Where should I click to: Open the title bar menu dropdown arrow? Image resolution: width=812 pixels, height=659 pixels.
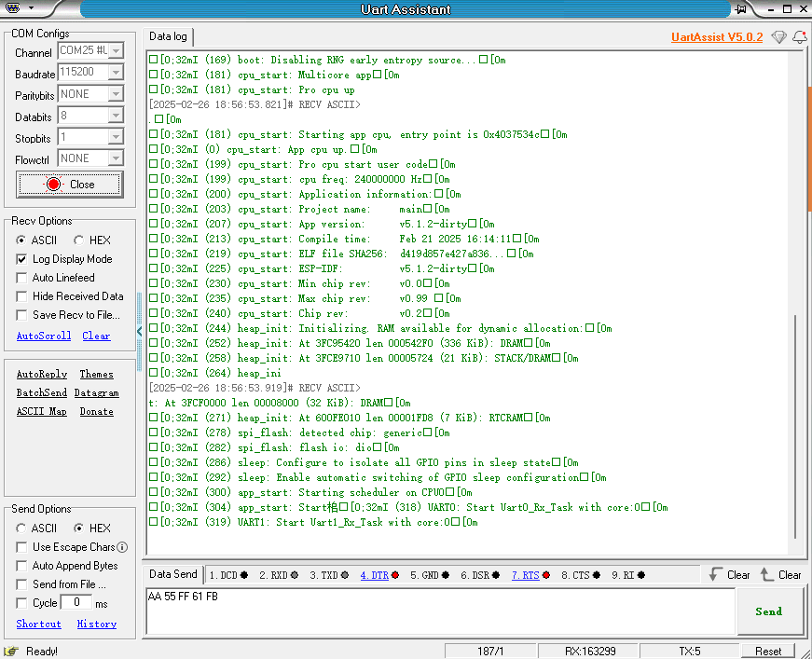point(31,8)
